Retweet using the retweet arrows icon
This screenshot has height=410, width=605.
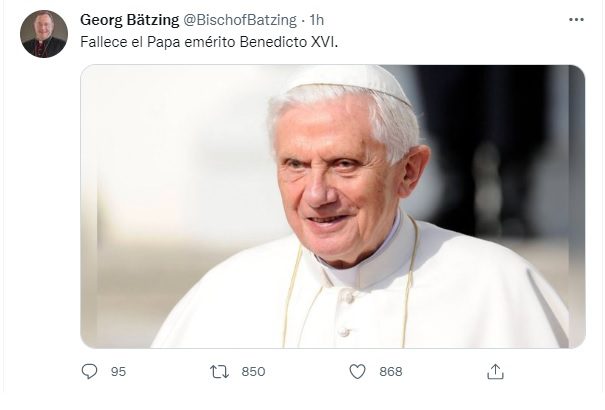coord(220,371)
